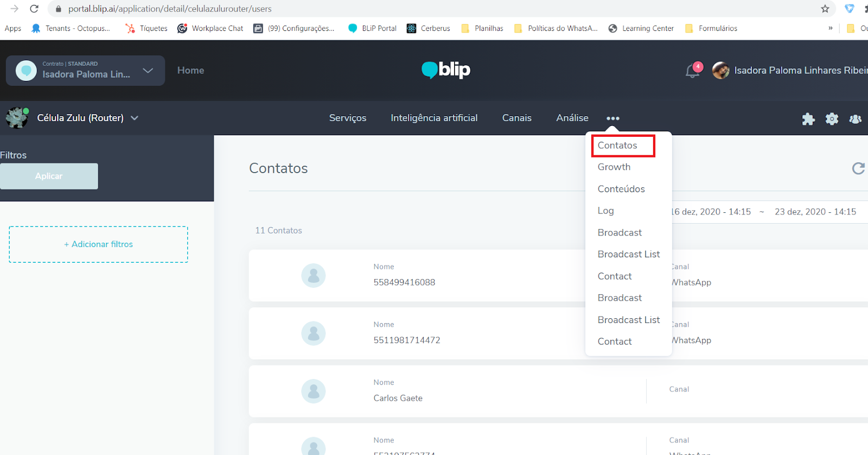
Task: Open contact 5511981714472
Action: pos(558,333)
